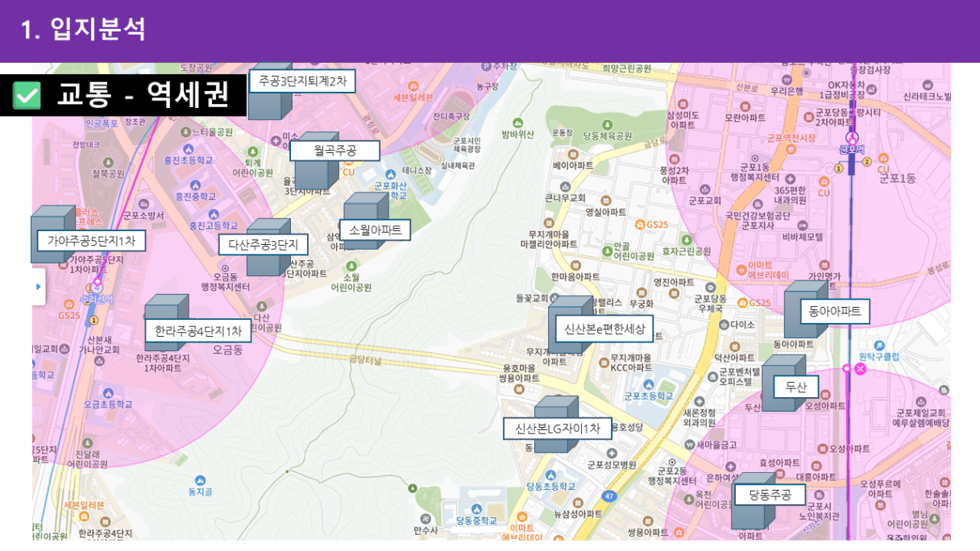This screenshot has height=551, width=980.
Task: Select the 밤바위산 mountain icon
Action: [517, 122]
